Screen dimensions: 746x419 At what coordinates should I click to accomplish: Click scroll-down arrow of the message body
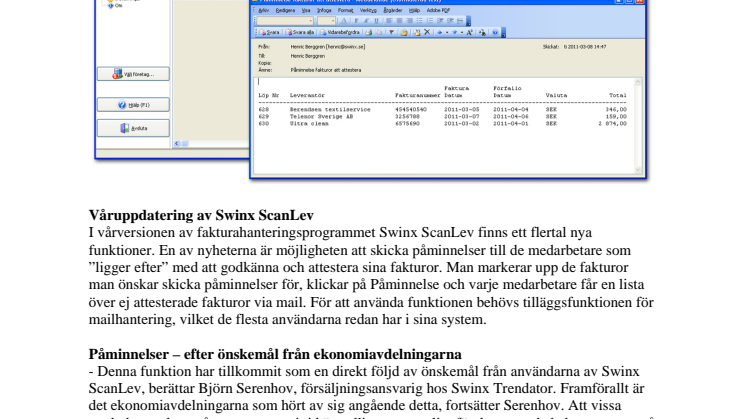pos(638,169)
